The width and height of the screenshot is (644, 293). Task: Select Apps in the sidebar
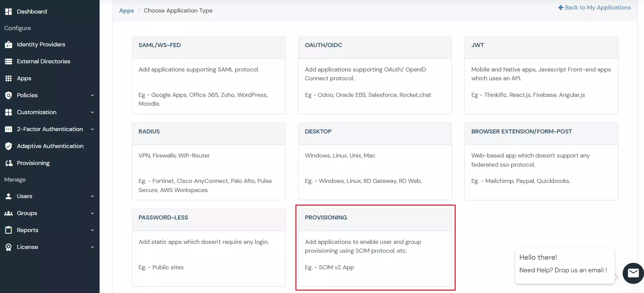[24, 78]
